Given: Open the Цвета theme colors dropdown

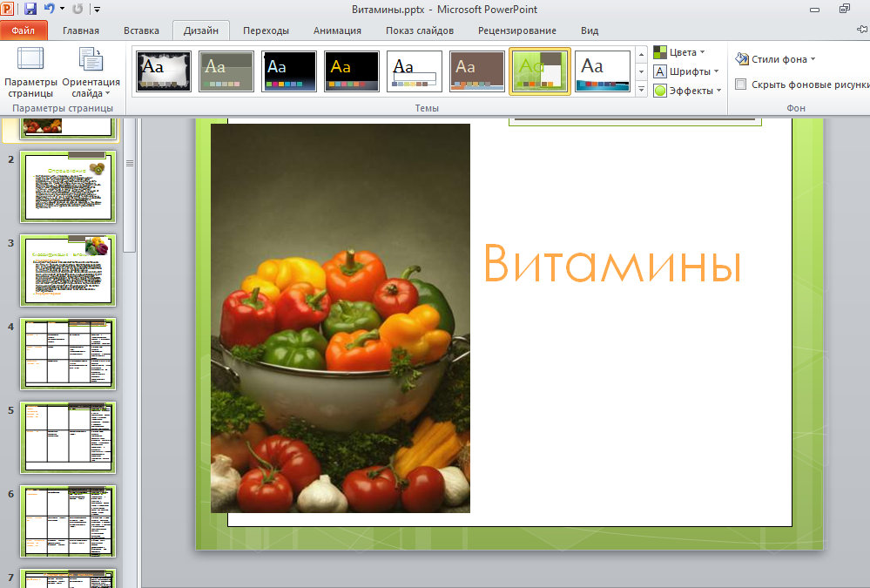Looking at the screenshot, I should [x=679, y=52].
